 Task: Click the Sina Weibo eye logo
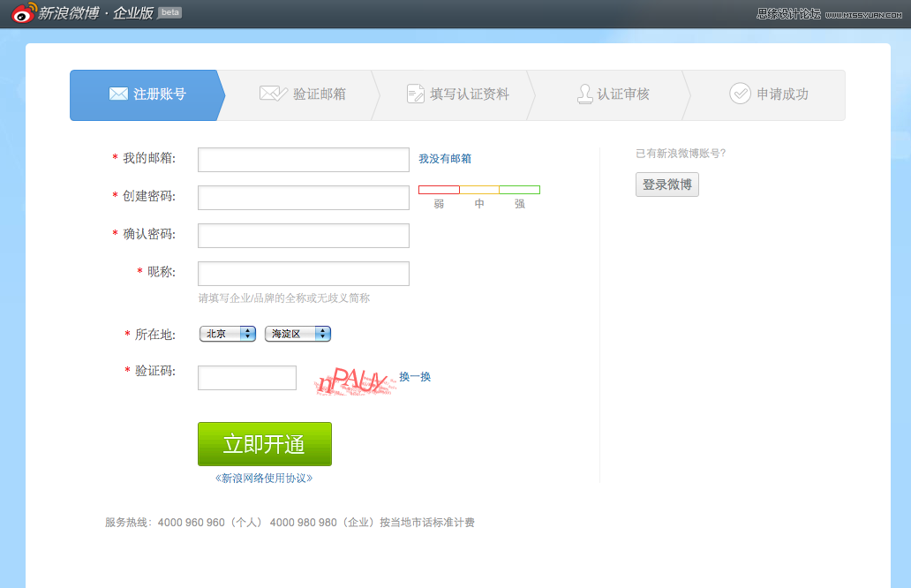[x=24, y=12]
